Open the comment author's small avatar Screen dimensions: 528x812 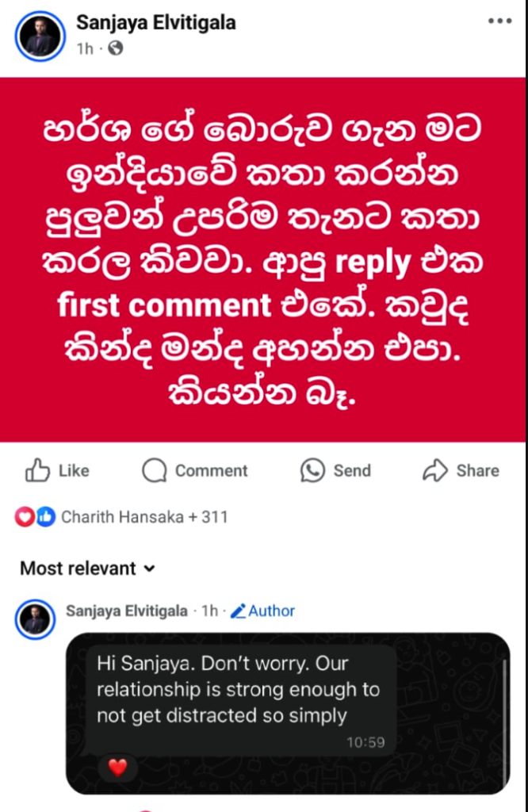click(35, 620)
